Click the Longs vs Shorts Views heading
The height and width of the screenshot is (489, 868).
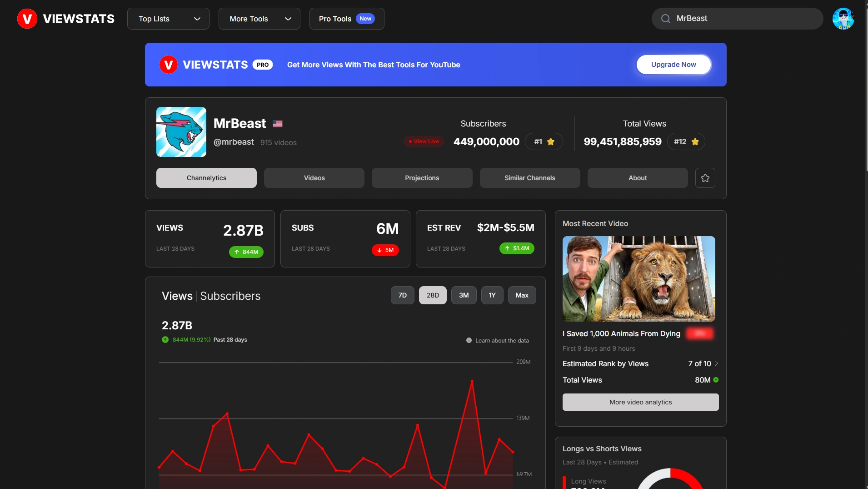pos(602,449)
